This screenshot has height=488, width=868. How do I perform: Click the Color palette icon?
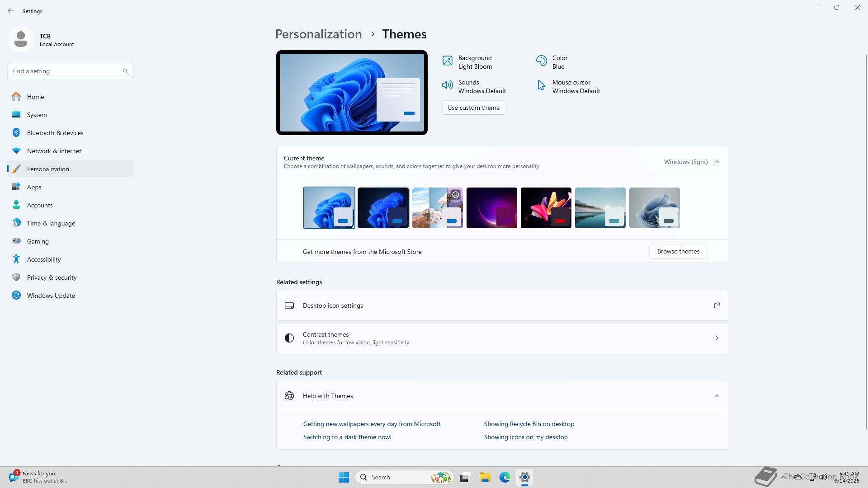click(x=541, y=61)
